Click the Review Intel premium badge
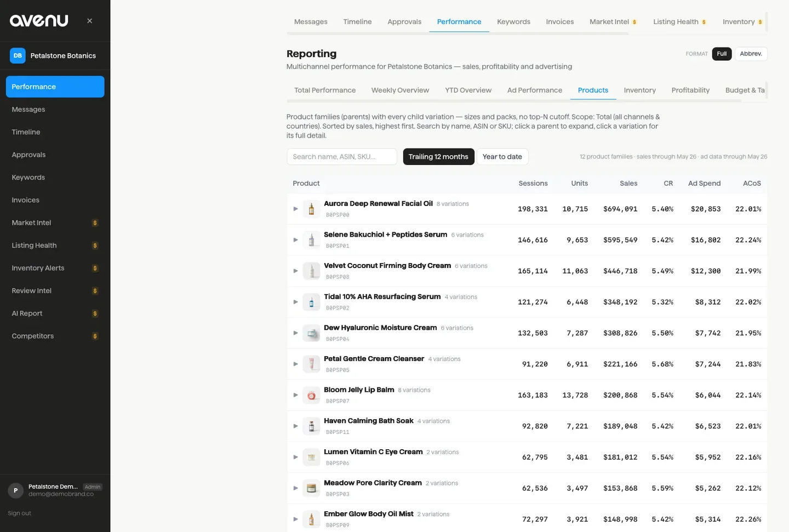This screenshot has width=789, height=532. (x=95, y=291)
